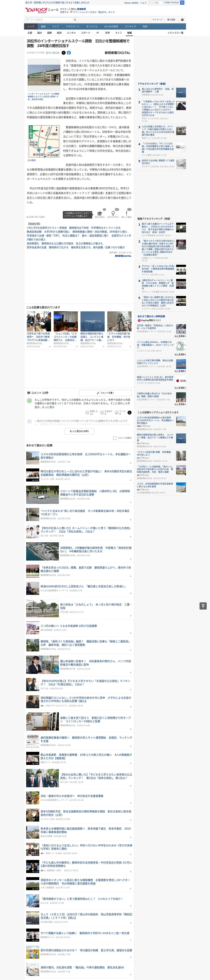The height and width of the screenshot is (980, 210).
Task: Click the article reaction emoji icons near date
Action: [56, 53]
